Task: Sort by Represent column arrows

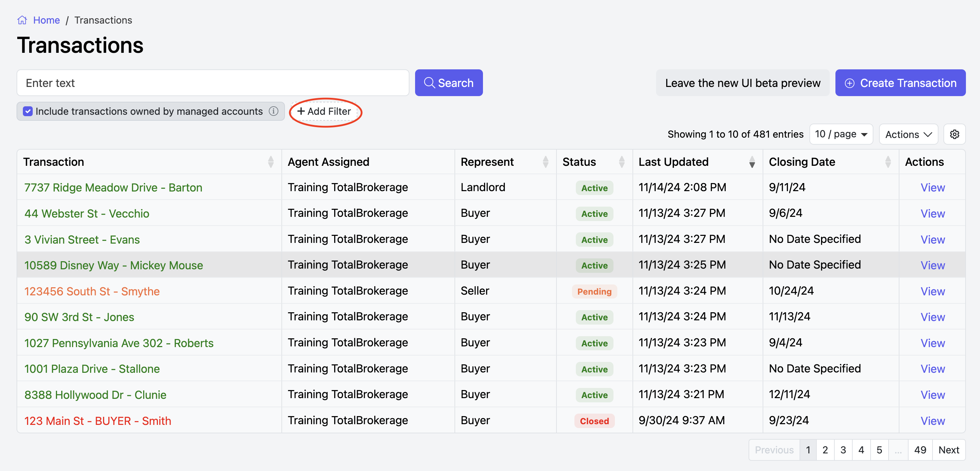Action: 545,162
